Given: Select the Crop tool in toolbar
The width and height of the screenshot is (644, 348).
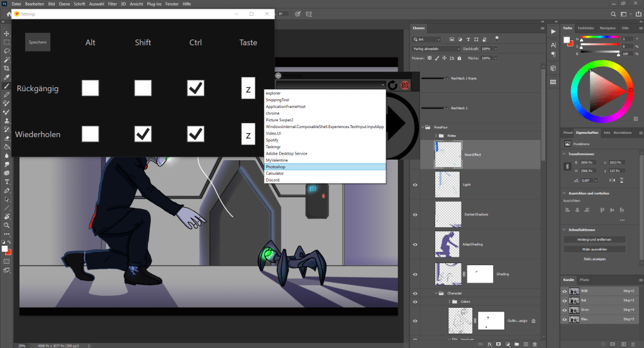Looking at the screenshot, I should (x=6, y=68).
